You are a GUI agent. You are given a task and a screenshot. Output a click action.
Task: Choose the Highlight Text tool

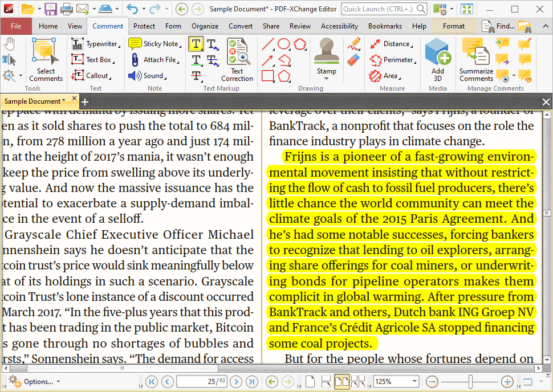tap(196, 44)
